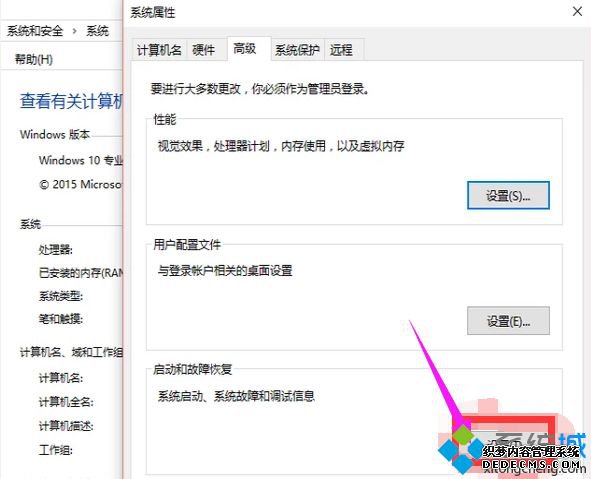Navigate to 系统和安全 breadcrumb
The height and width of the screenshot is (479, 591).
35,31
